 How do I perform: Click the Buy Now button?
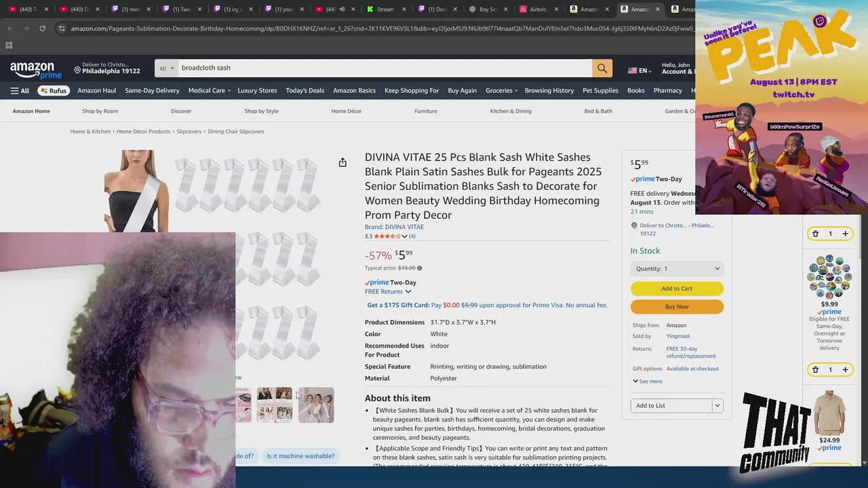coord(677,306)
